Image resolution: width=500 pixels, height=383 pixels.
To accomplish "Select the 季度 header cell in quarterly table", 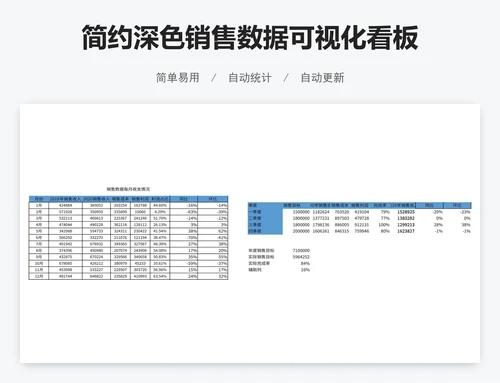I will [x=265, y=205].
